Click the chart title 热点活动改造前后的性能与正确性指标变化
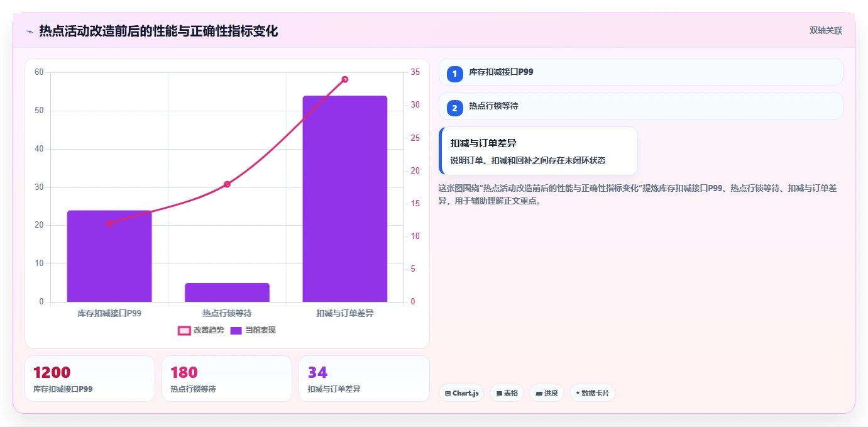This screenshot has width=868, height=427. point(158,31)
